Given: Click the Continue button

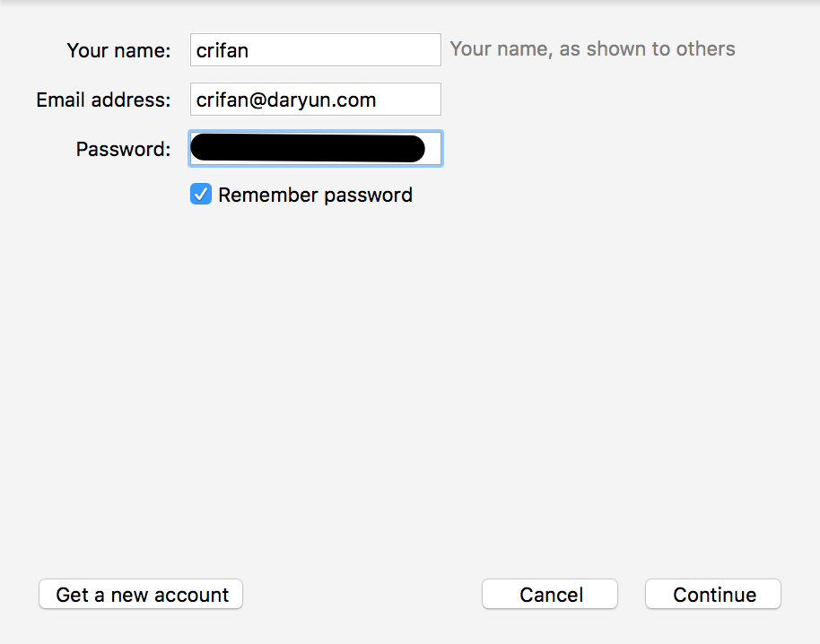Looking at the screenshot, I should [x=713, y=594].
